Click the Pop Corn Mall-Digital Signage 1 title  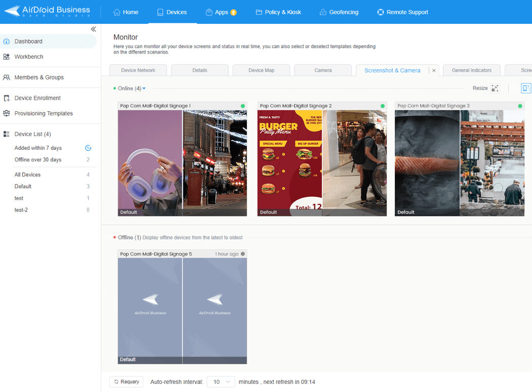[x=155, y=106]
